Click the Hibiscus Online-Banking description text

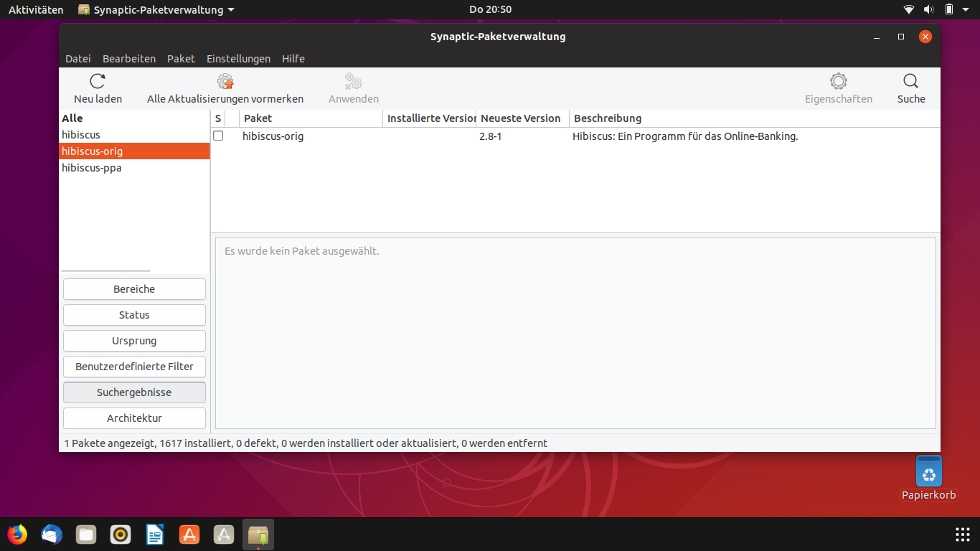[685, 136]
